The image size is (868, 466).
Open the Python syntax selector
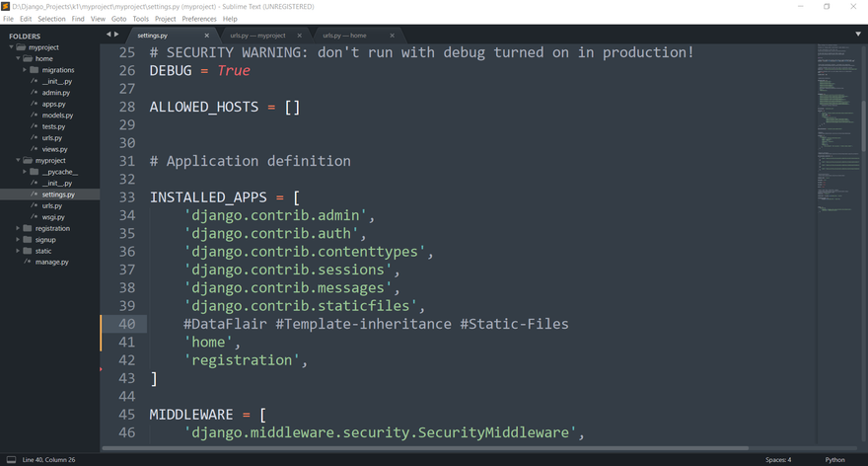[834, 459]
